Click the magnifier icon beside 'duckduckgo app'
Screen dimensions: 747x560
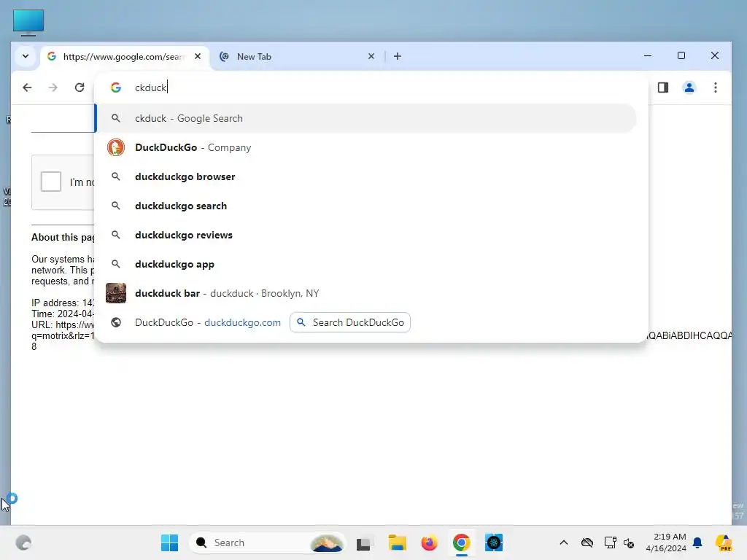tap(116, 264)
